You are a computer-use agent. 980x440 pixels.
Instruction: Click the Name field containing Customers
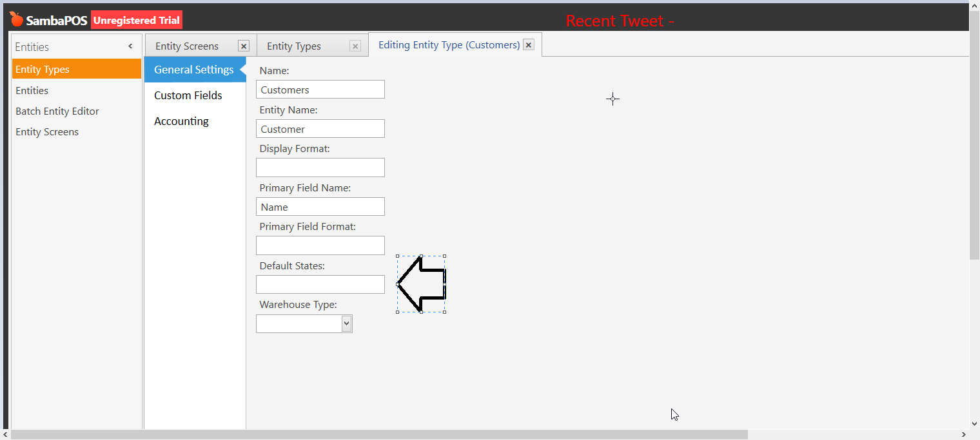pyautogui.click(x=320, y=90)
